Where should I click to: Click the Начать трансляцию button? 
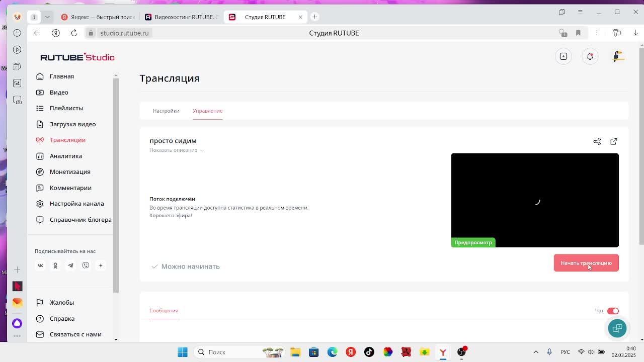tap(586, 263)
